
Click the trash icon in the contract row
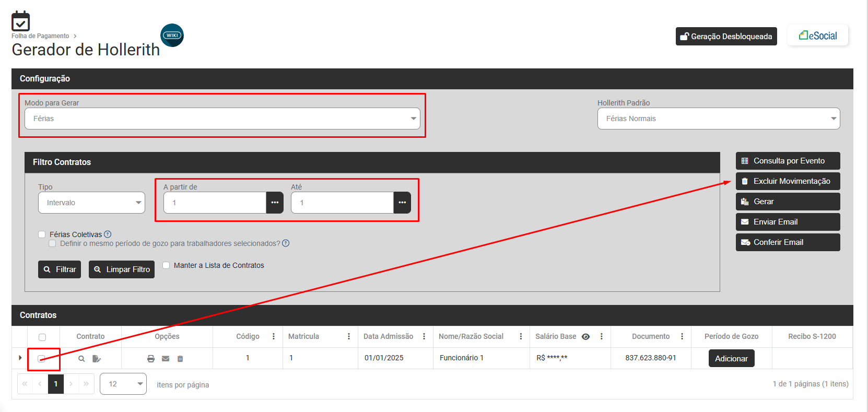[x=180, y=359]
